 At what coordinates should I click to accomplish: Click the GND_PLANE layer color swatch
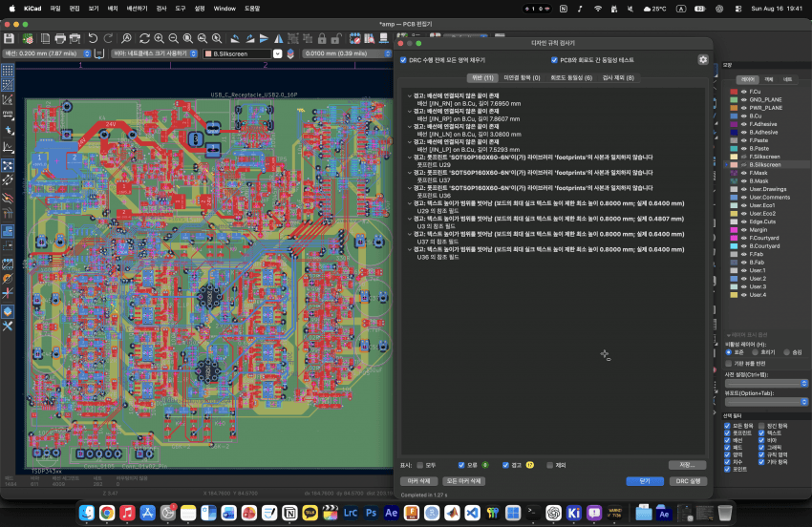[734, 100]
